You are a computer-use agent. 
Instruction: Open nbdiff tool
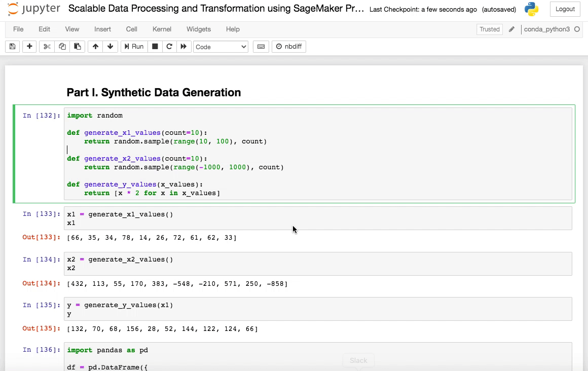[x=289, y=47]
